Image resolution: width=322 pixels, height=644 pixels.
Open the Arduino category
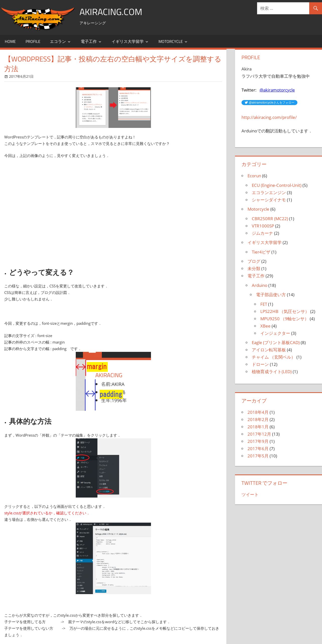tap(260, 285)
